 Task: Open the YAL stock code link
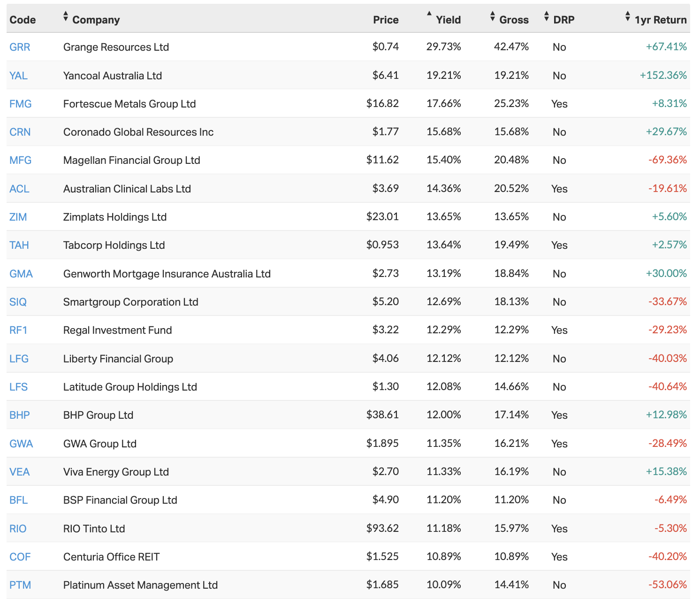[19, 76]
